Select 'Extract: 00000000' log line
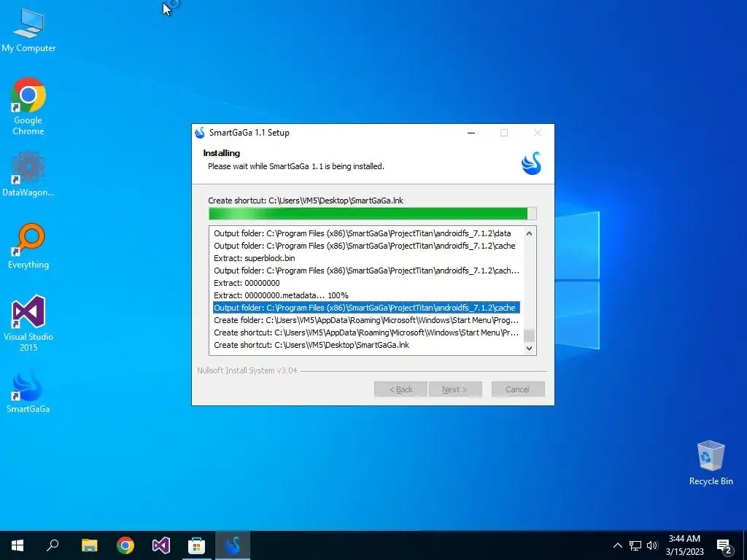 (366, 283)
